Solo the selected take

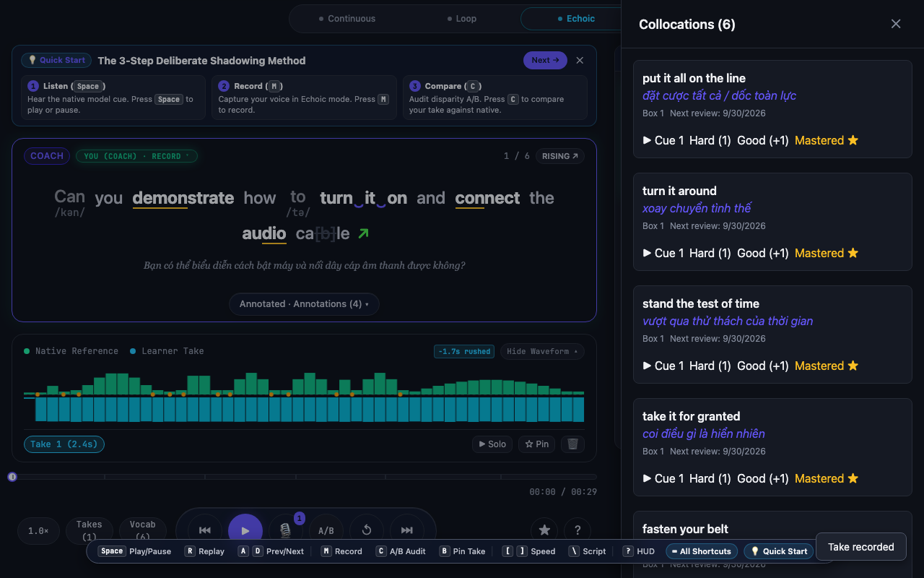[492, 444]
